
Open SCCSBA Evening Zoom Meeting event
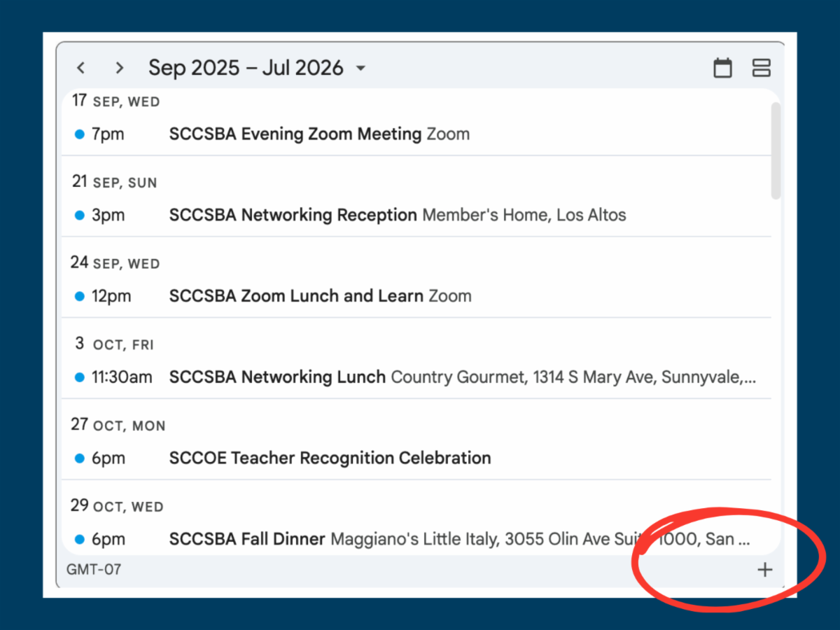295,134
